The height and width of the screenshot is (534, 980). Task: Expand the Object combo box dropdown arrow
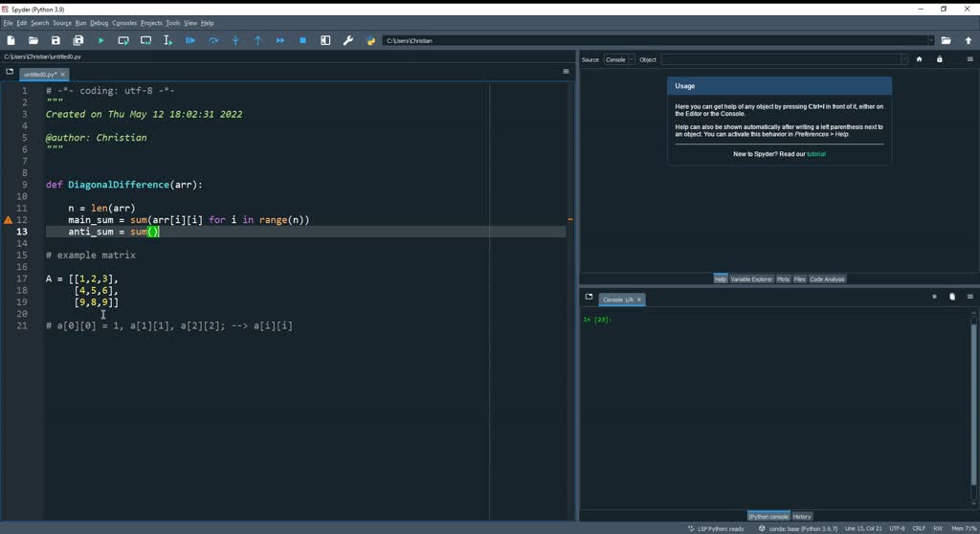(903, 59)
